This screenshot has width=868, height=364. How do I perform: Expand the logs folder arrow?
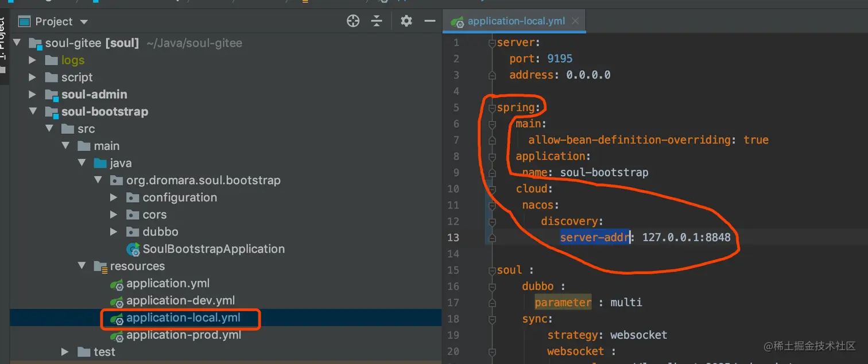click(32, 60)
